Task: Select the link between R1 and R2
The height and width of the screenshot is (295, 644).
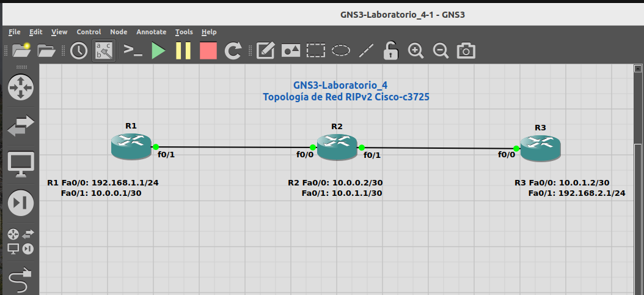Action: pyautogui.click(x=234, y=147)
